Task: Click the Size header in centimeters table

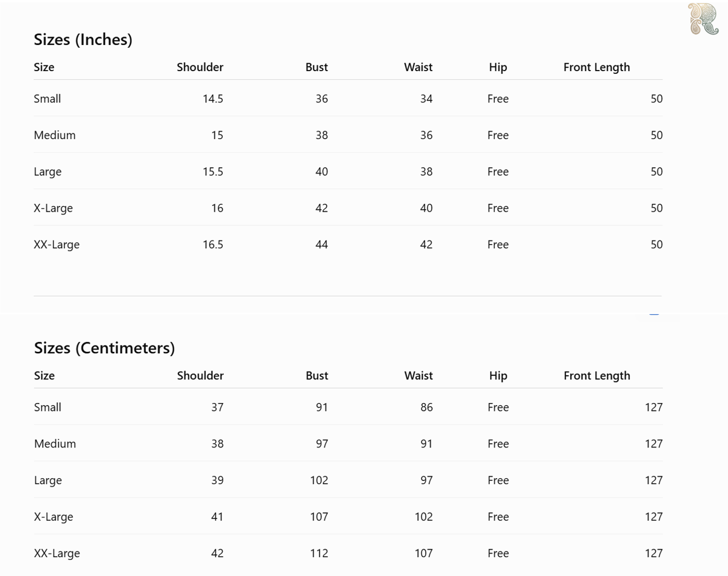Action: tap(44, 376)
